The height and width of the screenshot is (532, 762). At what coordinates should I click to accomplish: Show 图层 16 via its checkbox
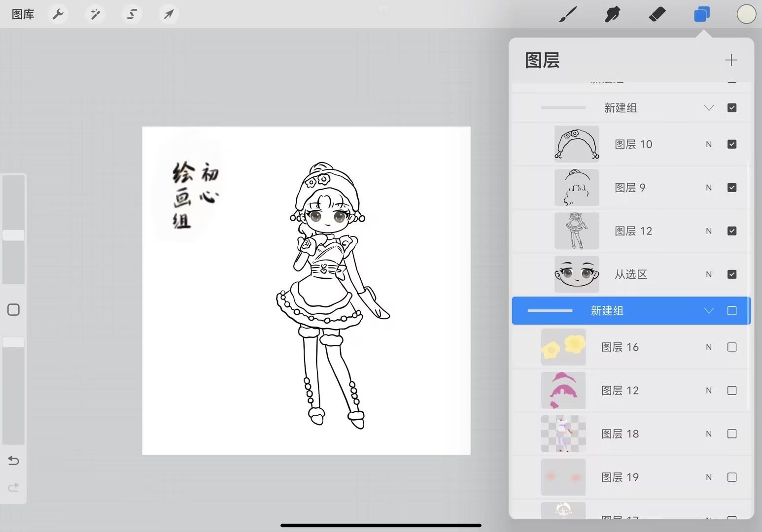732,347
